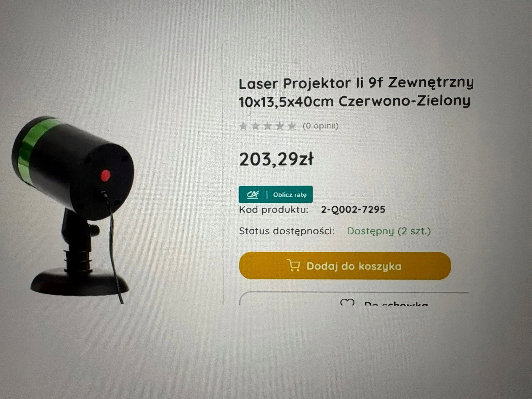Click the second rating star

tap(256, 126)
